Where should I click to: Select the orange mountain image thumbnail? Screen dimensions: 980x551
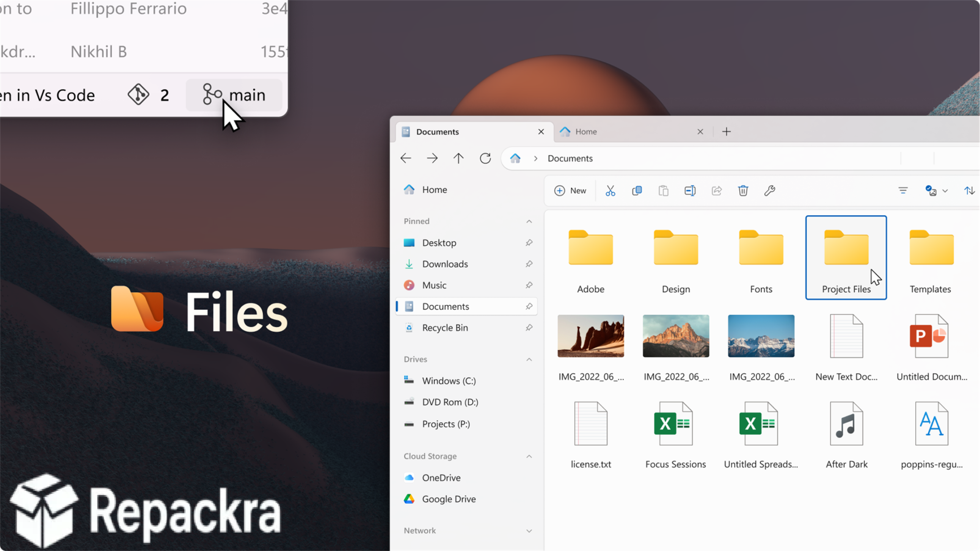click(676, 336)
